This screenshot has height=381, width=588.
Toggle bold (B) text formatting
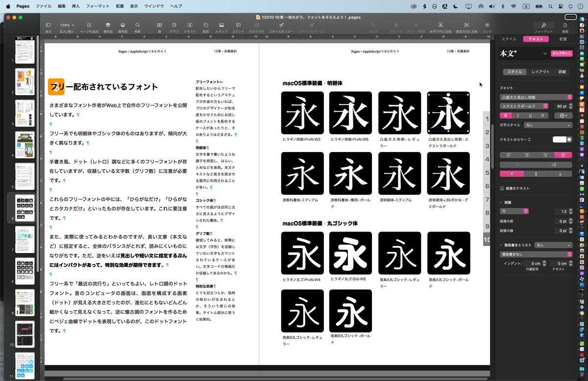coord(505,115)
